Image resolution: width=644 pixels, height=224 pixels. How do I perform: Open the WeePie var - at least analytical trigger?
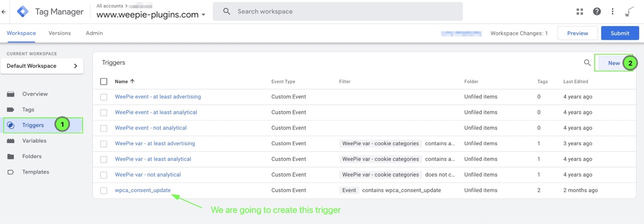[153, 159]
